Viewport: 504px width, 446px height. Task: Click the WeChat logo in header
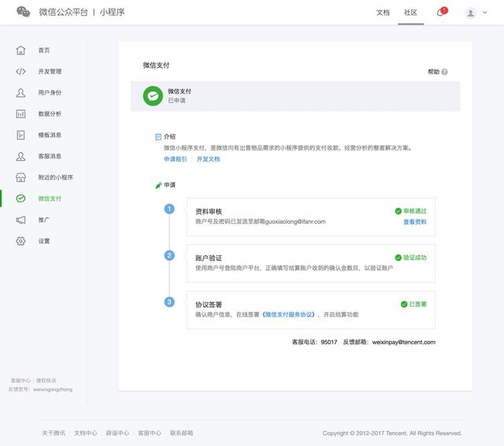coord(23,12)
